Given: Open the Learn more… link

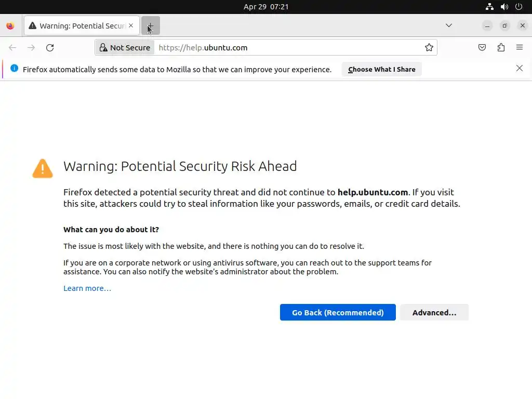Looking at the screenshot, I should pos(87,288).
